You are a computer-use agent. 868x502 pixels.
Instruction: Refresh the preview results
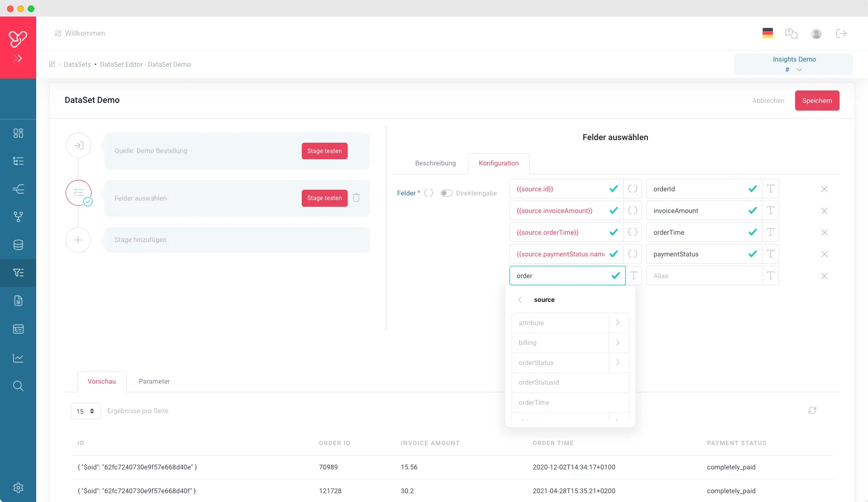[x=812, y=410]
